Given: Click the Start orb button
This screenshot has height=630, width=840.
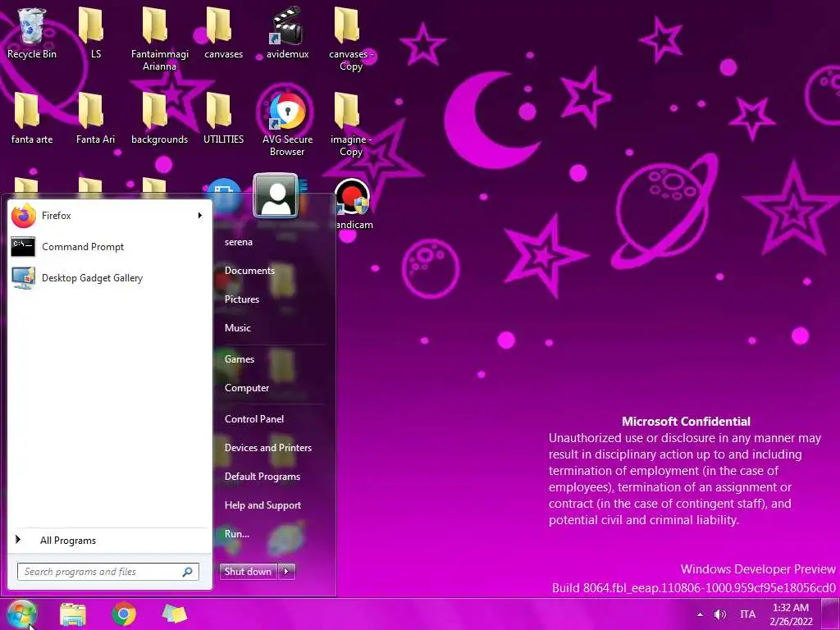Looking at the screenshot, I should coord(22,614).
